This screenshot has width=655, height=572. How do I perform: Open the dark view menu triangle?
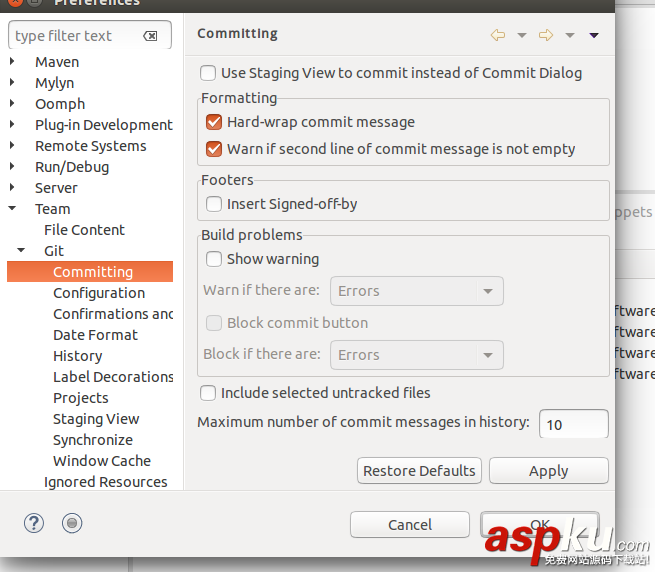pyautogui.click(x=594, y=35)
